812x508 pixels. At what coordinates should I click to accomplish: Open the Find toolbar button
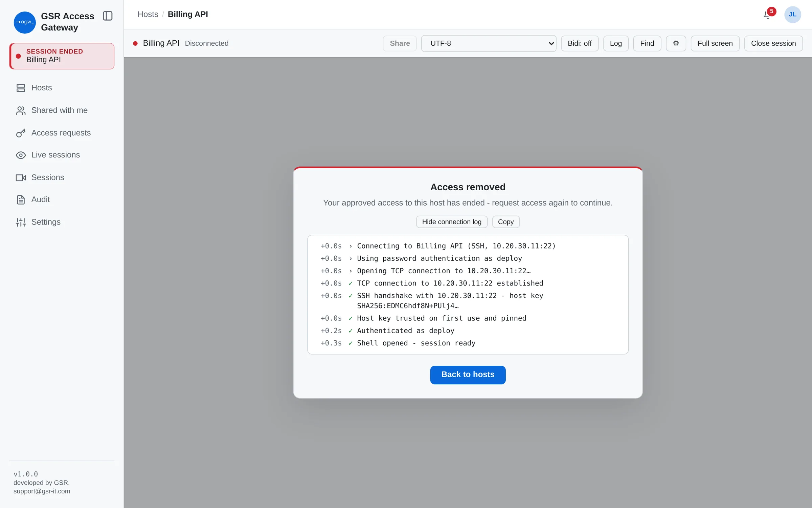click(x=647, y=43)
